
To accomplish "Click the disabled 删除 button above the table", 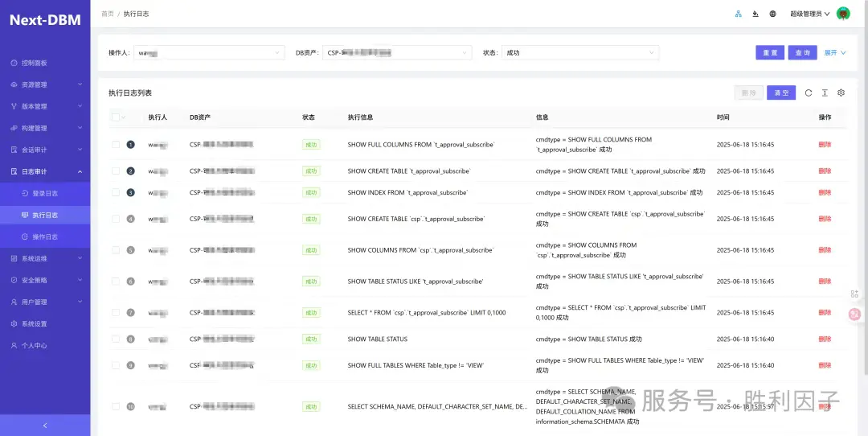I will pyautogui.click(x=749, y=93).
